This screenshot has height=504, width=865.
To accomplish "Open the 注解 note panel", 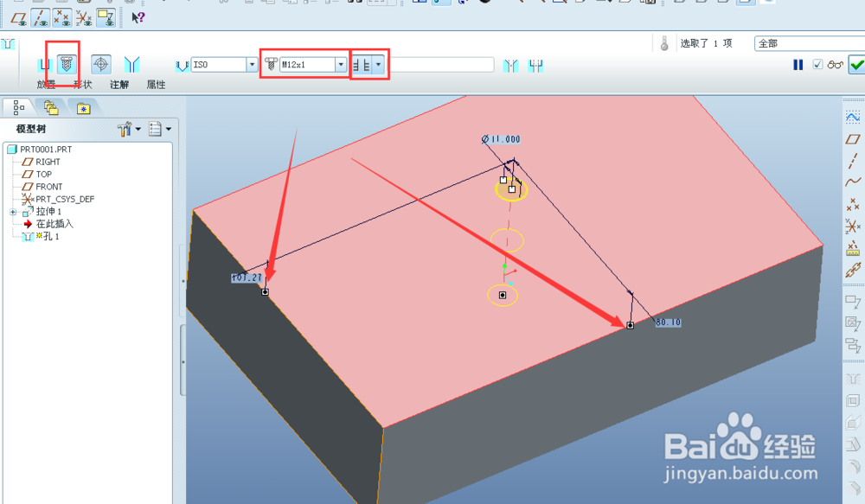I will click(x=119, y=85).
